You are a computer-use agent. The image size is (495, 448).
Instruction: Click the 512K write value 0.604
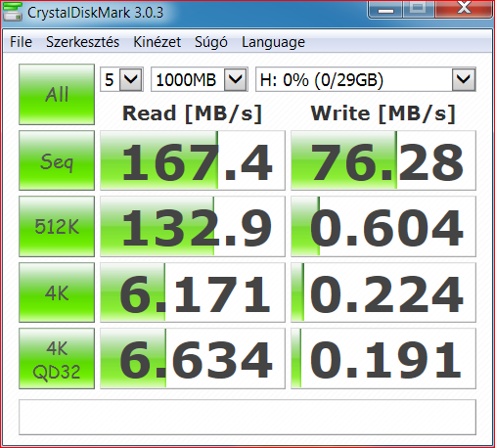click(383, 226)
